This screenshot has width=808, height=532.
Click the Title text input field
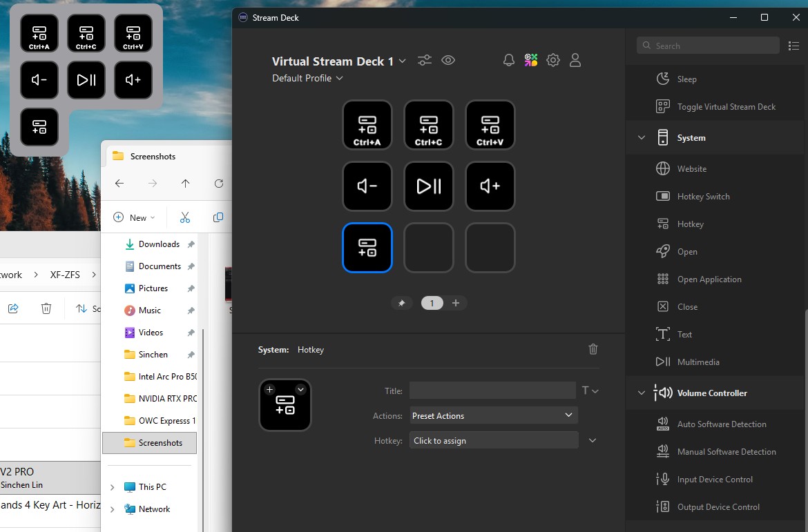pos(492,391)
